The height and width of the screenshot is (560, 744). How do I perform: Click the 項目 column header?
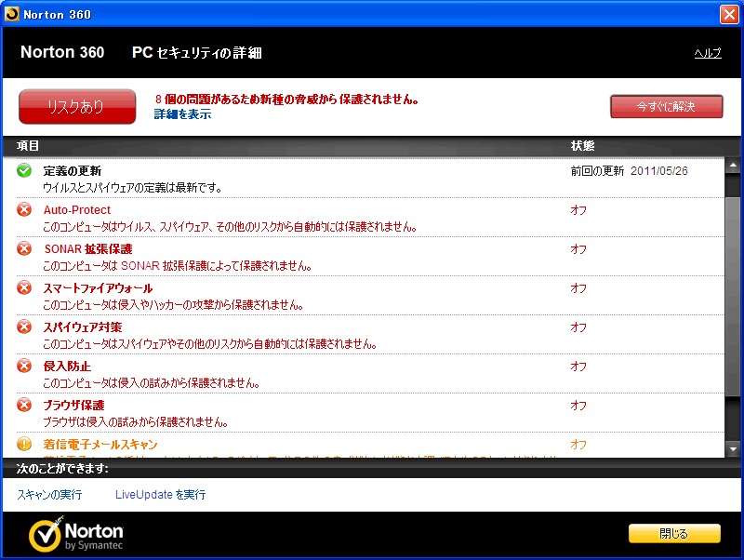[x=28, y=146]
